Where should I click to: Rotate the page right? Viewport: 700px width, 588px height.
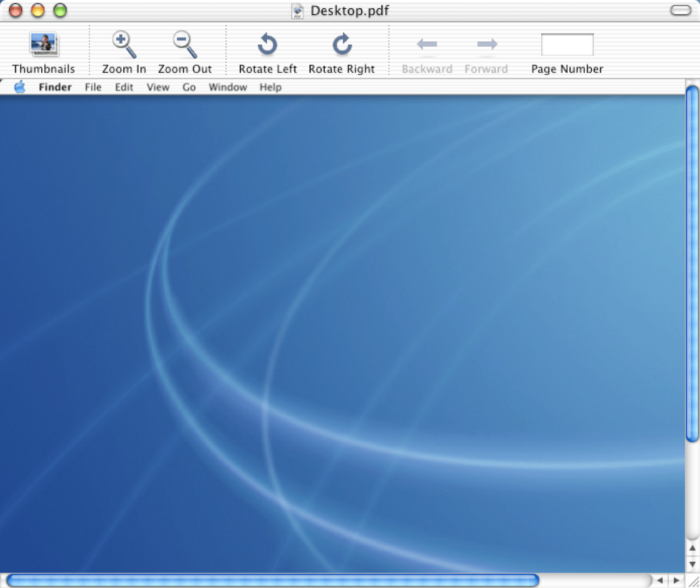342,45
